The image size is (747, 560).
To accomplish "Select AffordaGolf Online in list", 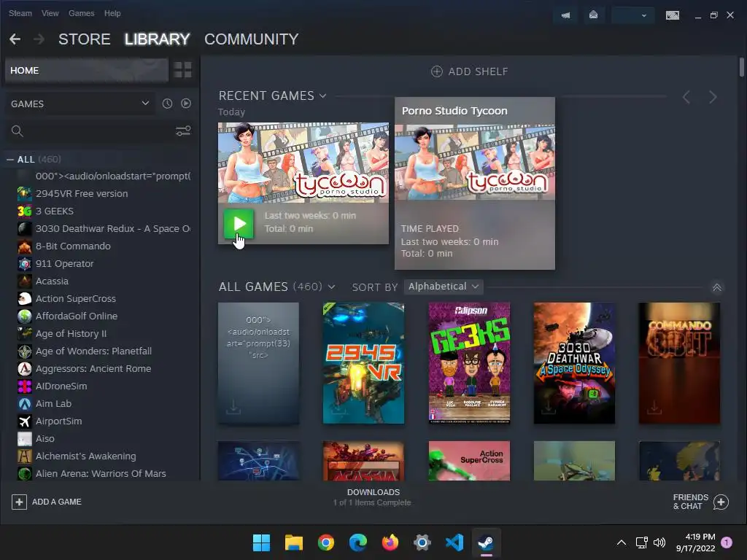I will pos(76,316).
